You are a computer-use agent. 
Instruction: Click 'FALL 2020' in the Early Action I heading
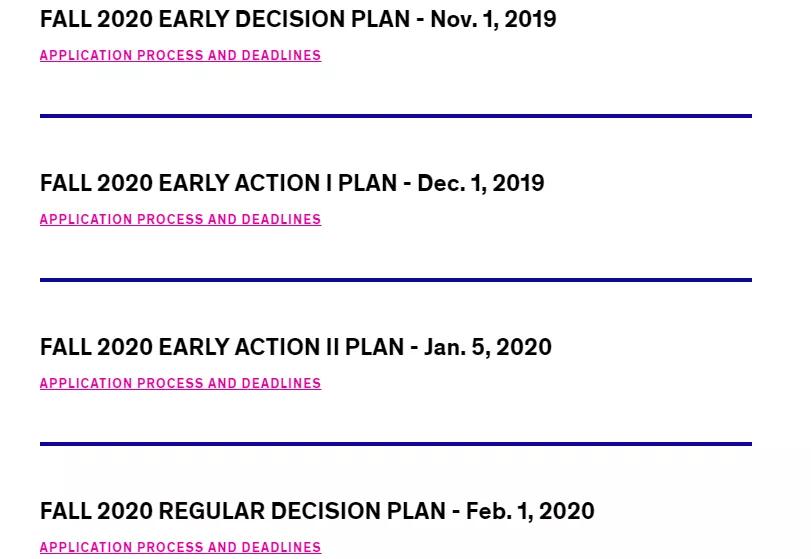pyautogui.click(x=96, y=183)
